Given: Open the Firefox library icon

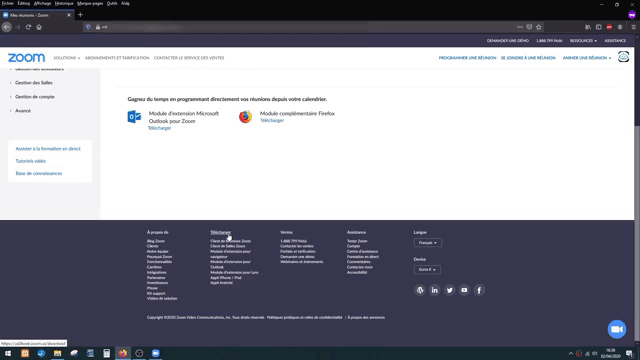Looking at the screenshot, I should (x=588, y=27).
